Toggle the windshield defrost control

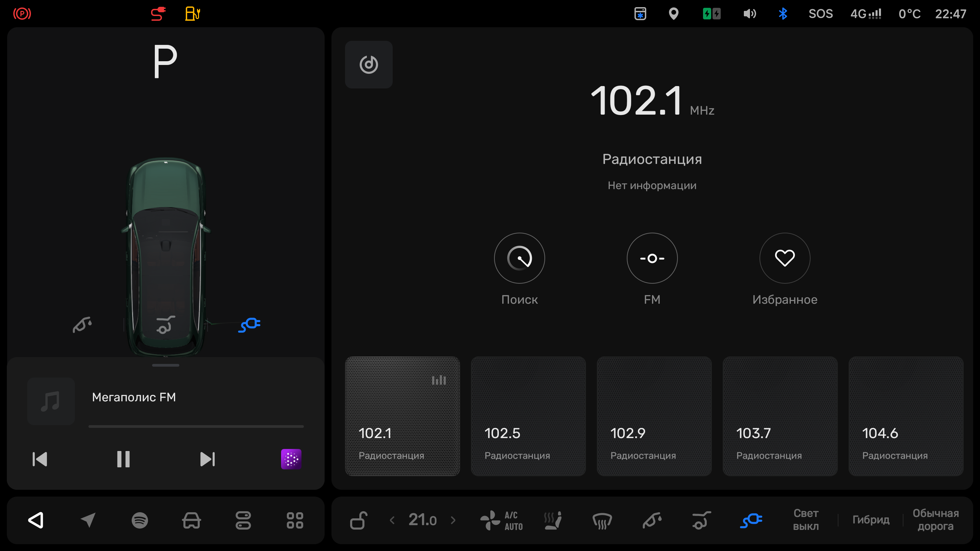[602, 520]
